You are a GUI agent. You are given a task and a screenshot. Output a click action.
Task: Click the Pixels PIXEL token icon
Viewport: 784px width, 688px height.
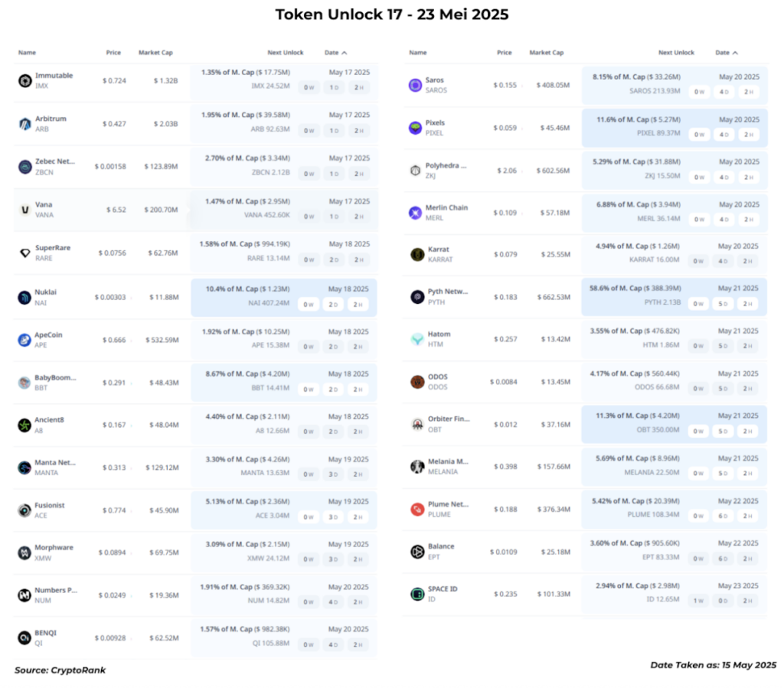coord(415,128)
